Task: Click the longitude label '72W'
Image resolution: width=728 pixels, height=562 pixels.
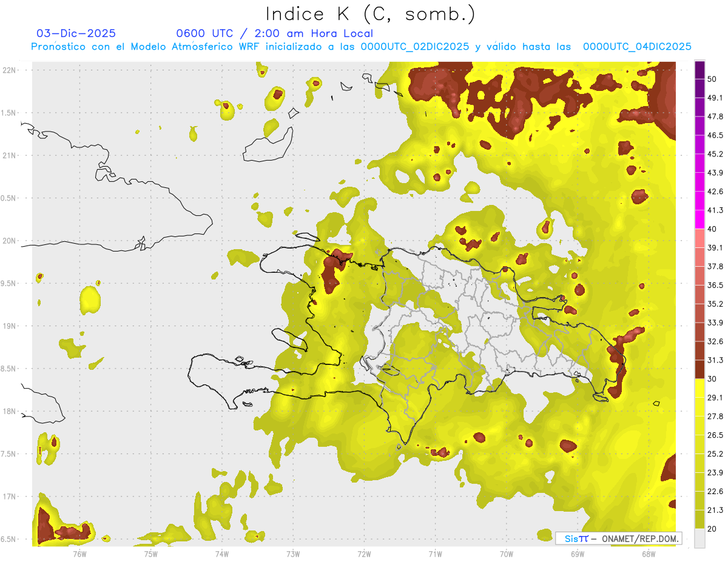Action: (364, 553)
